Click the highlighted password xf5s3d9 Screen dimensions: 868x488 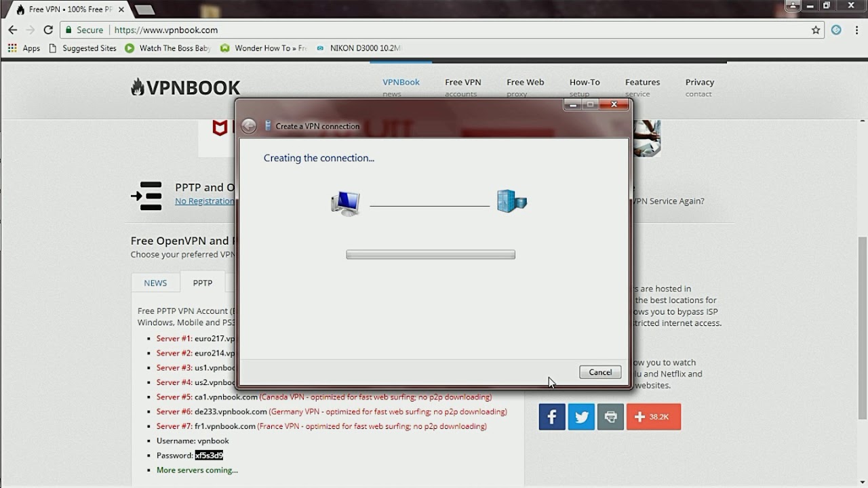pyautogui.click(x=209, y=455)
